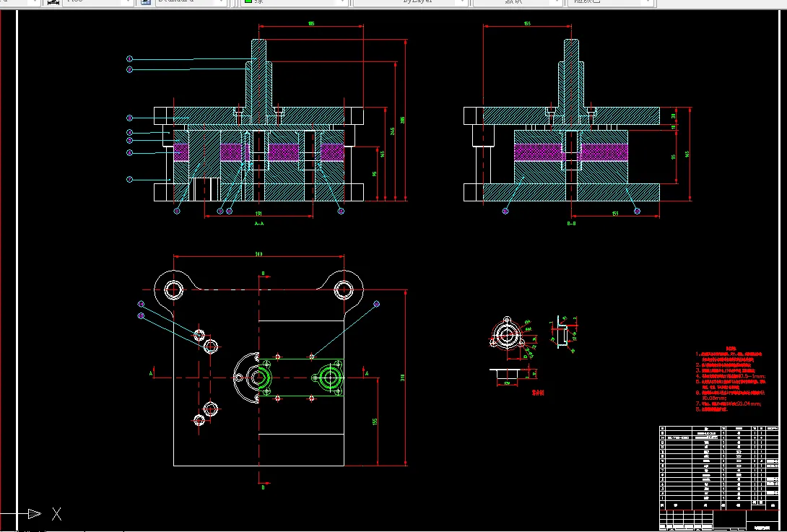
Task: Click the red circular part detail view
Action: (x=507, y=334)
